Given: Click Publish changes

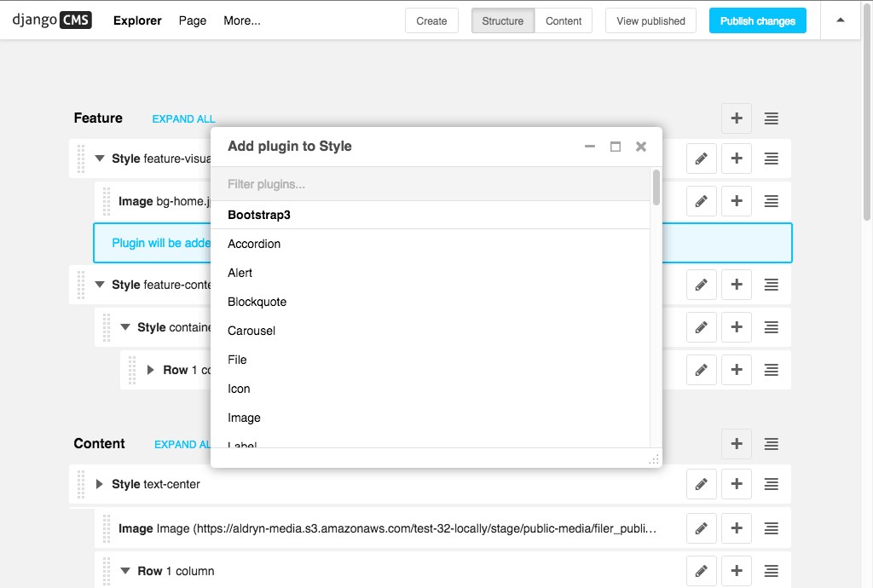Looking at the screenshot, I should click(x=757, y=20).
